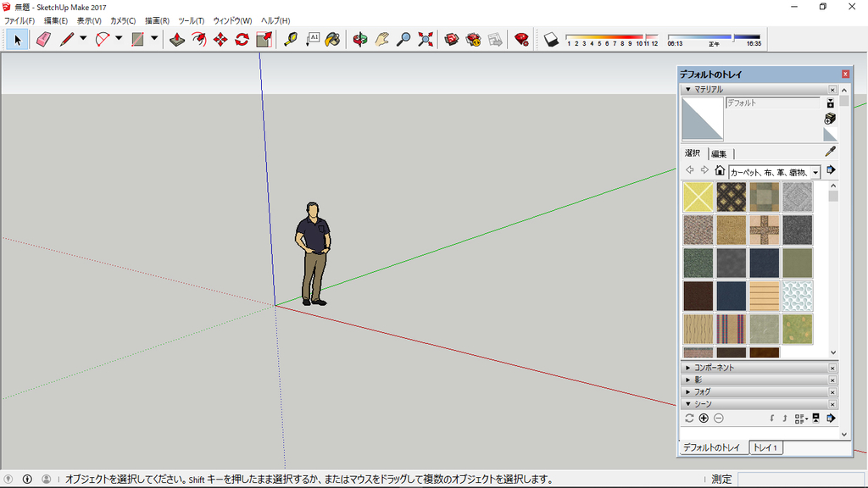Click the material eyedropper sample tool
868x488 pixels.
coord(831,152)
